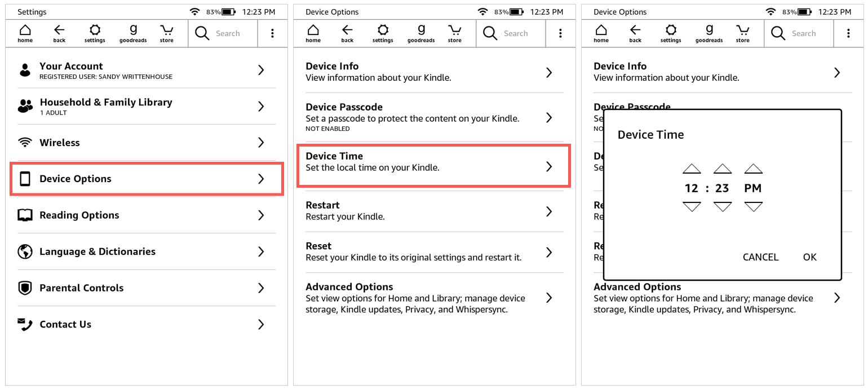Screen dimensions: 868x389
Task: Click battery indicator in Settings status bar
Action: 228,12
